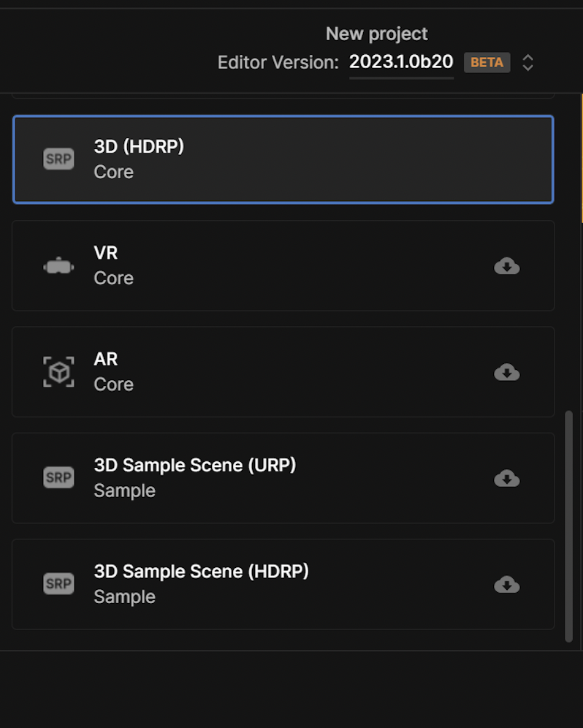This screenshot has height=728, width=583.
Task: Click the template list scrollbar thumb
Action: point(568,526)
